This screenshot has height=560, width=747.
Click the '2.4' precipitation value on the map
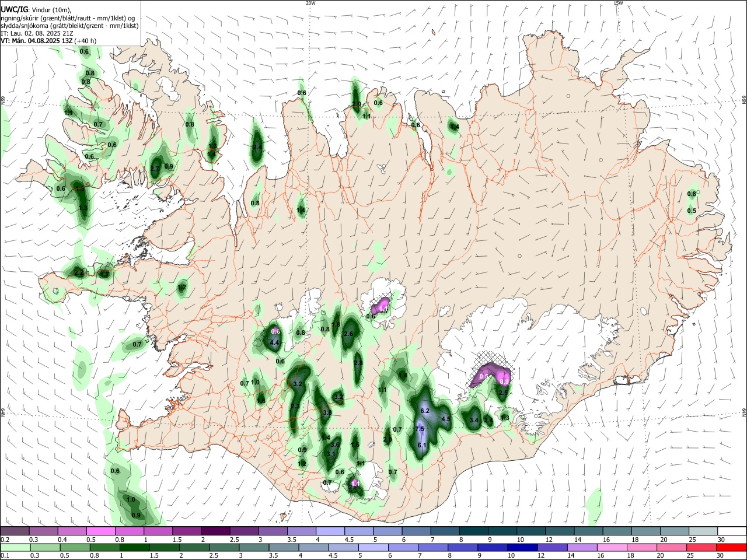(257, 147)
